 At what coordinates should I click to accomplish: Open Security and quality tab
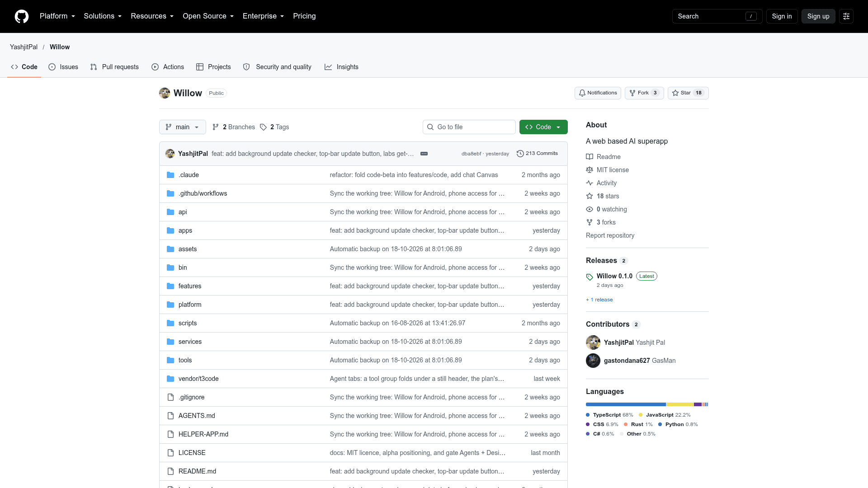click(x=277, y=67)
